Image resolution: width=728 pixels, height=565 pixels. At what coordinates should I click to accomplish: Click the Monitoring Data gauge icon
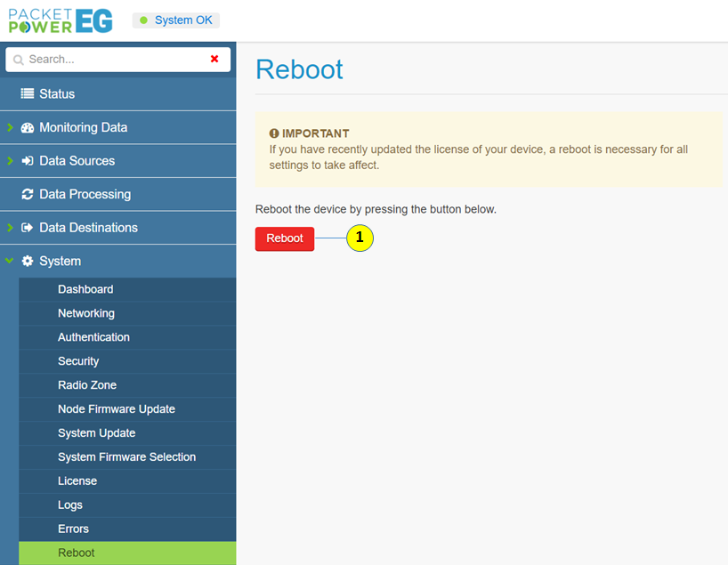[28, 127]
